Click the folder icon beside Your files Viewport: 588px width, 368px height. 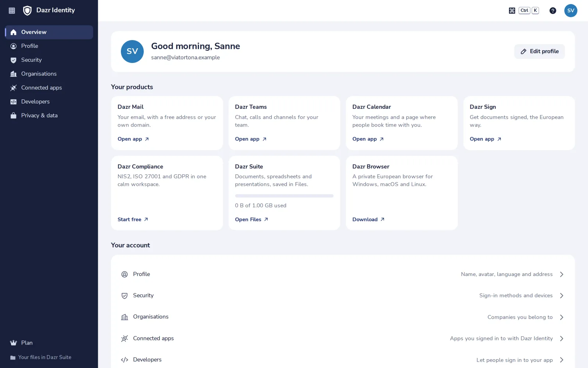[13, 358]
